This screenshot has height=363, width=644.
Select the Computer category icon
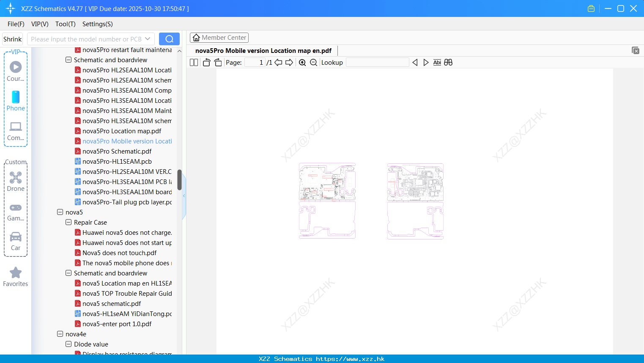point(16,131)
